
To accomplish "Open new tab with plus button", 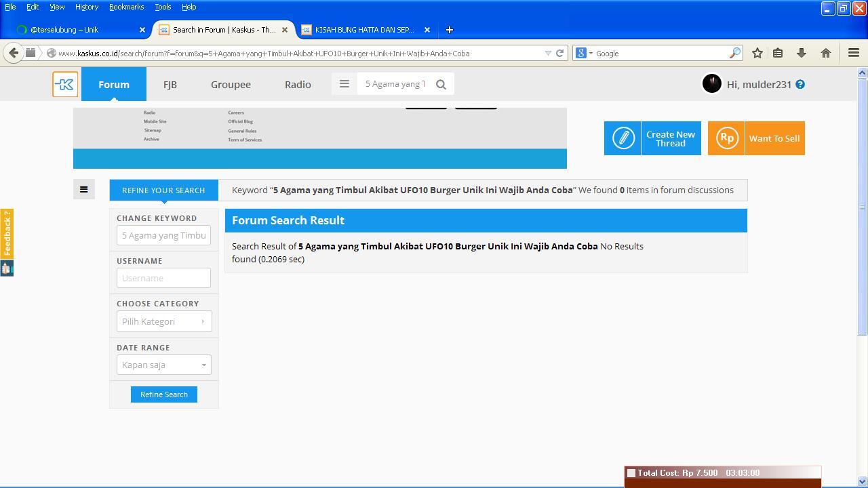I will tap(449, 30).
